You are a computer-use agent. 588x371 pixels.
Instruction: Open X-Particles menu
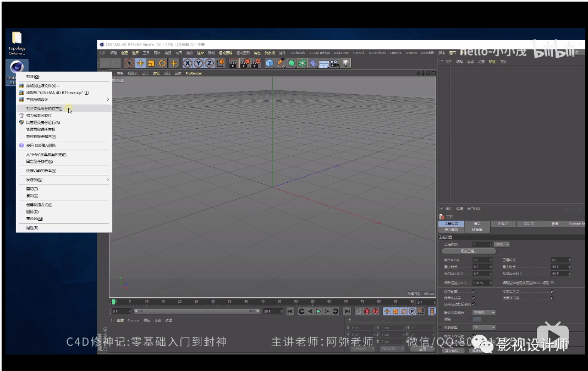[x=377, y=53]
